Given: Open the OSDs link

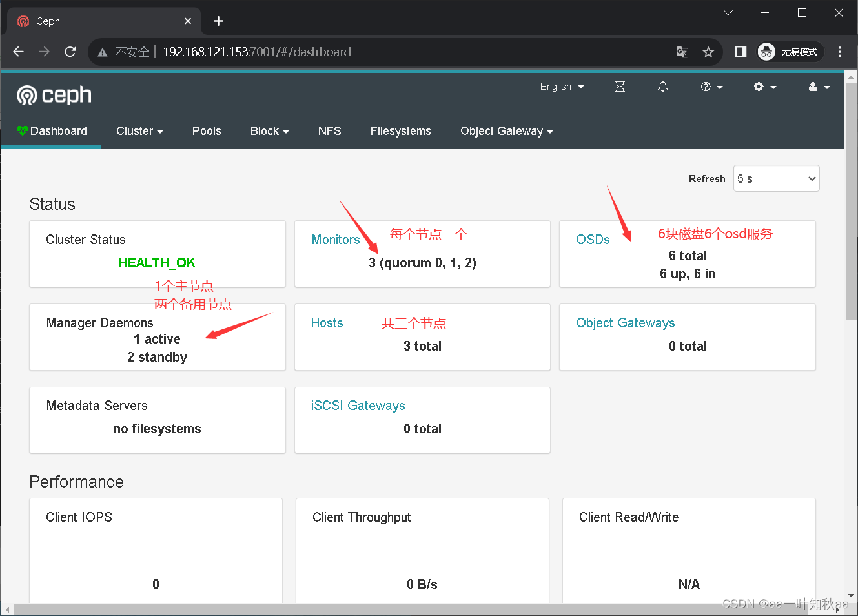Looking at the screenshot, I should click(x=593, y=240).
